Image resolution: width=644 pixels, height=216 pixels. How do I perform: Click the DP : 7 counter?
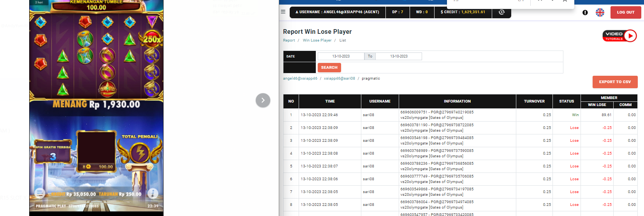point(398,12)
